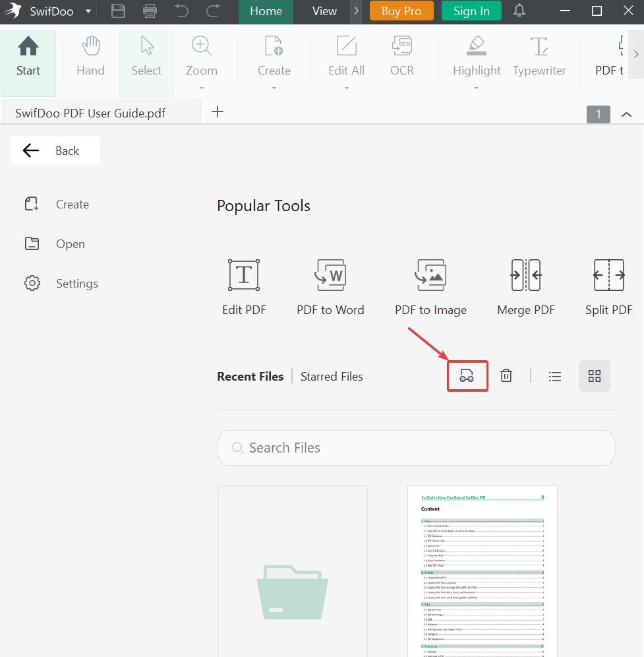Screen dimensions: 644x657
Task: Expand the Create dropdown arrow
Action: tap(274, 88)
